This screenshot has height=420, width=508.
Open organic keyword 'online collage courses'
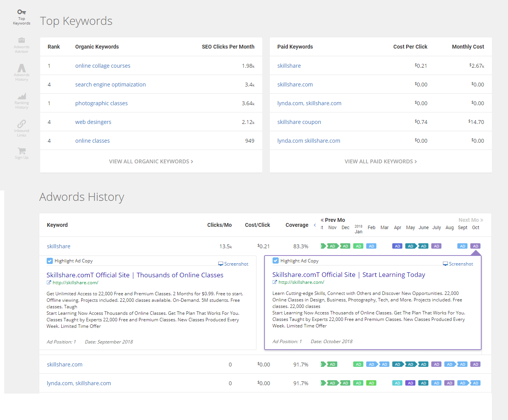(103, 66)
